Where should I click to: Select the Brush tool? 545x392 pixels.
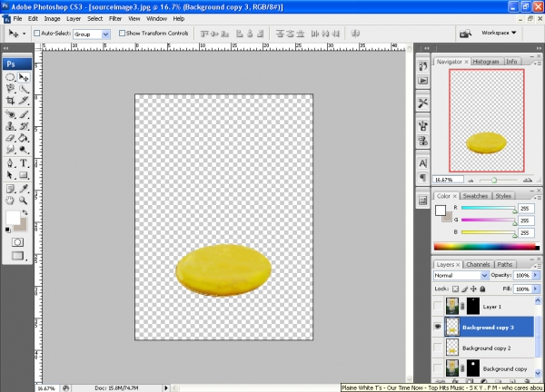point(24,114)
